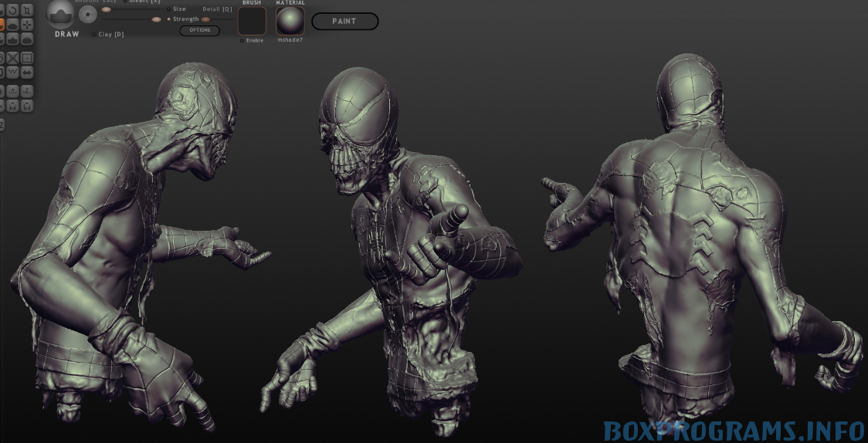Click the MATERIAL header label
The image size is (868, 443).
[x=290, y=3]
